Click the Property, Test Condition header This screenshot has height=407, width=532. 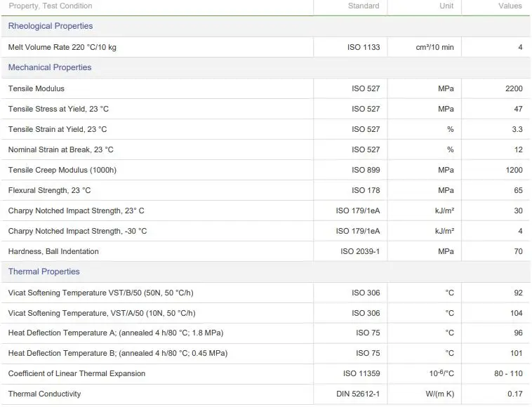coord(51,6)
